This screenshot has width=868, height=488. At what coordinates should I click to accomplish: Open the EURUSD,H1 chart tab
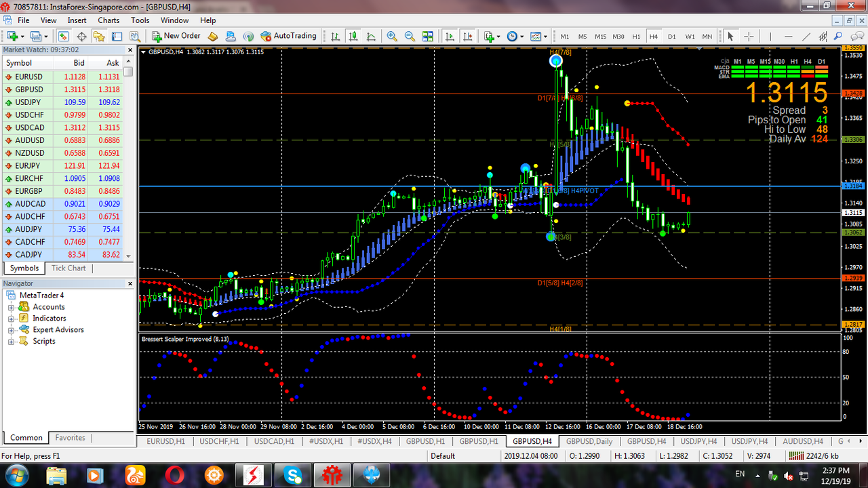(x=166, y=441)
